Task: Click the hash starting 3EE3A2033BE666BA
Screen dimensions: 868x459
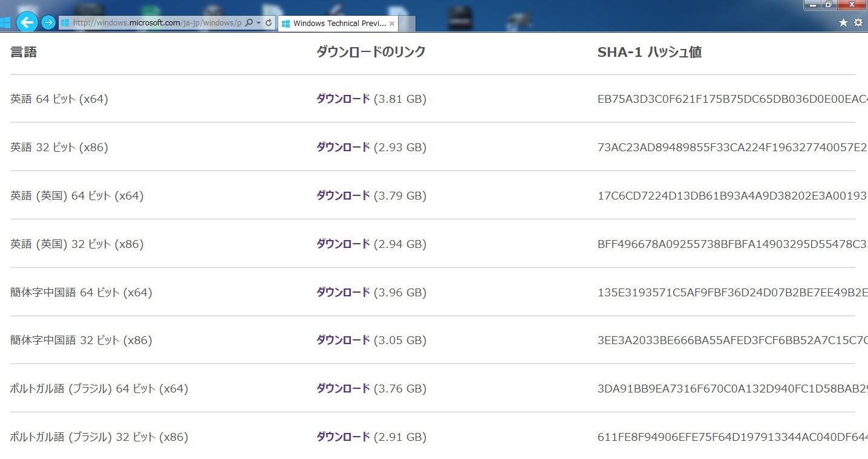Action: click(x=733, y=340)
